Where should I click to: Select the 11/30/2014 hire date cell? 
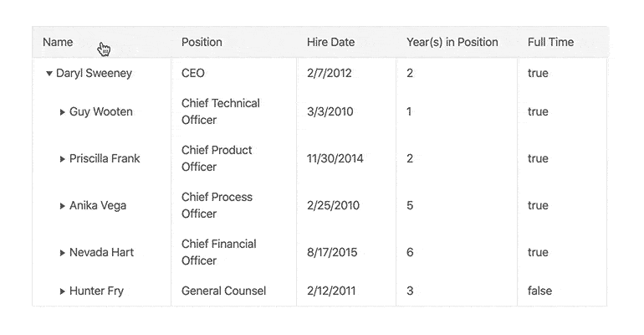tap(345, 158)
